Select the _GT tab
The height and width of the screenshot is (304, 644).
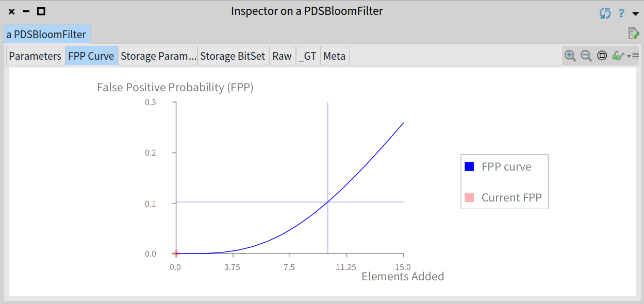pos(307,56)
